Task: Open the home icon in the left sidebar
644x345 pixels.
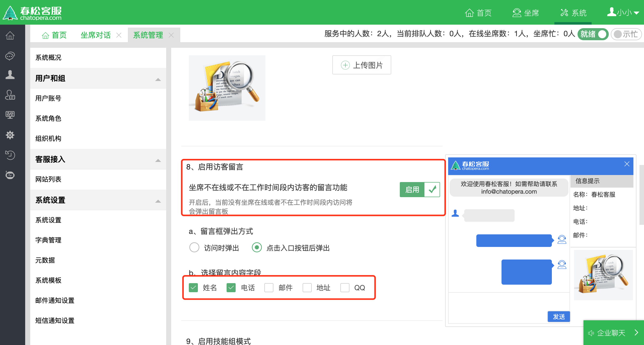Action: pos(10,35)
